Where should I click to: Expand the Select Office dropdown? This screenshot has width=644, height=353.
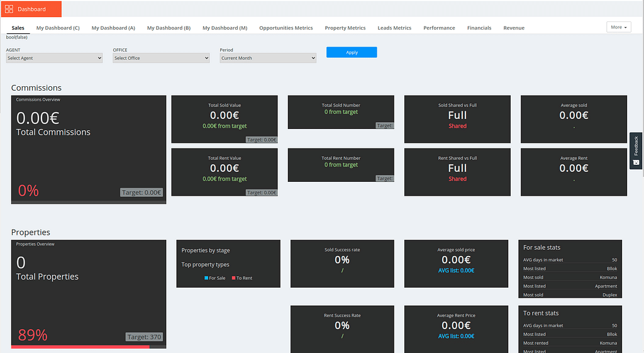click(x=161, y=58)
